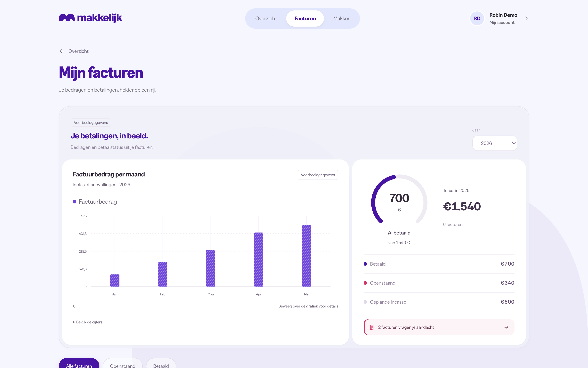Toggle the Factuurbedrag legend item
Viewport: 588px width, 368px height.
pyautogui.click(x=95, y=202)
